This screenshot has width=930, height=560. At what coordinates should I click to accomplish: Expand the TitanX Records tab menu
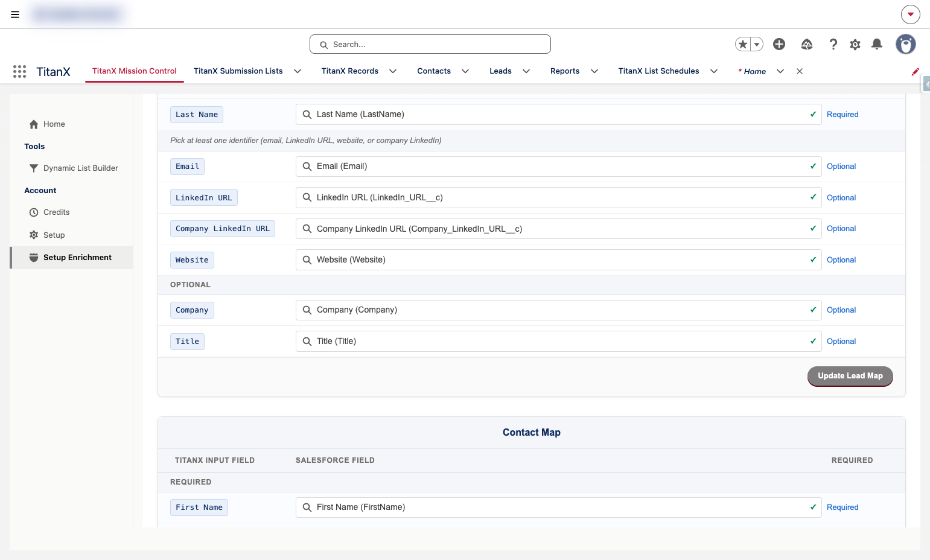click(x=393, y=71)
